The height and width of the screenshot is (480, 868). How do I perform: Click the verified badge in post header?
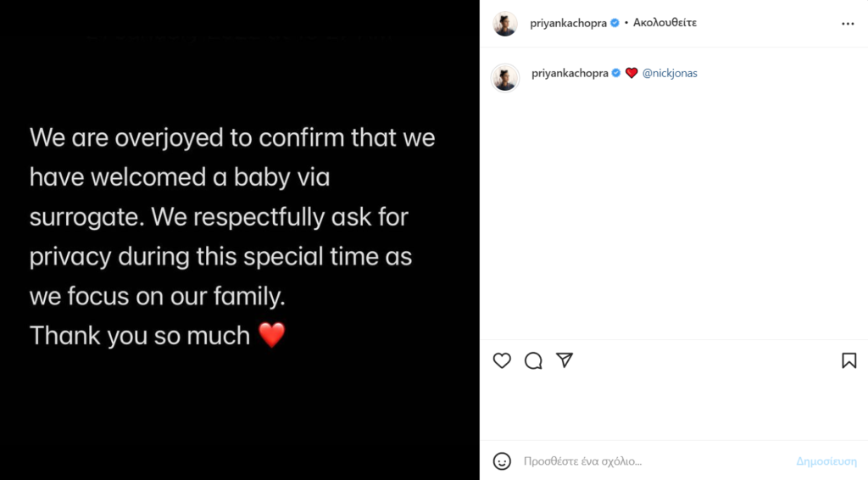(x=615, y=24)
